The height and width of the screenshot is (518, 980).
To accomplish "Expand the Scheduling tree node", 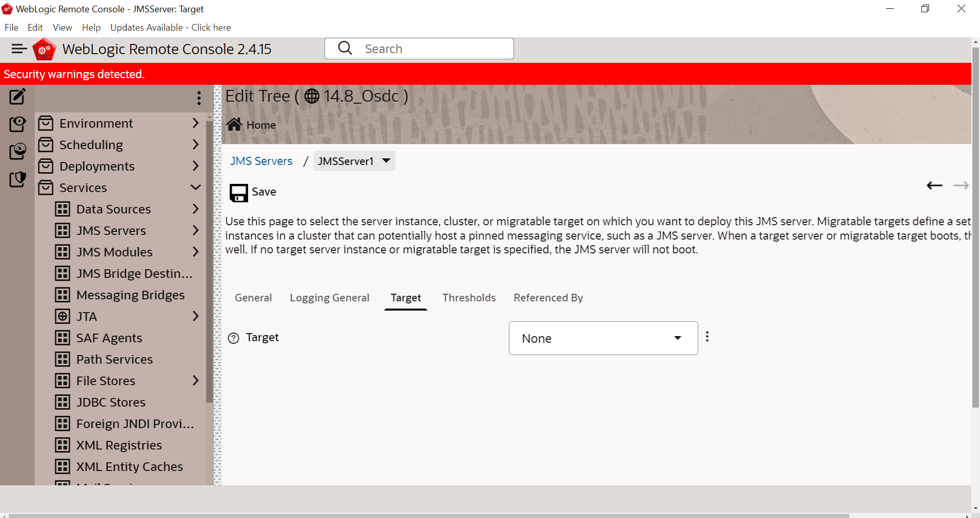I will pos(195,145).
